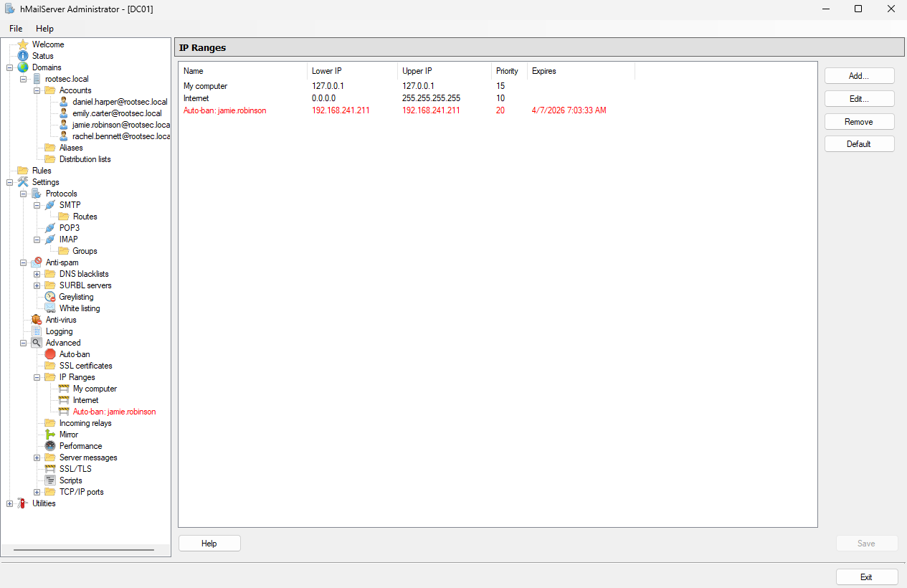This screenshot has width=907, height=588.
Task: Click the Exit button
Action: point(866,577)
